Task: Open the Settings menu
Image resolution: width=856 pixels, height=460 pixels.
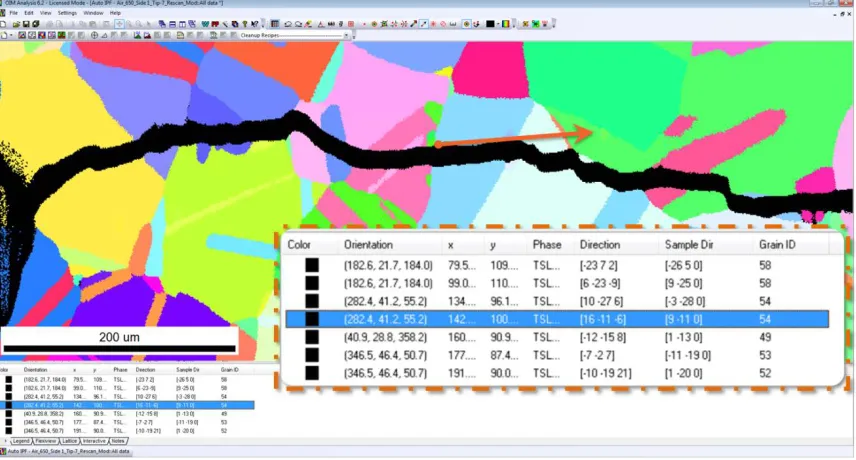Action: click(67, 13)
